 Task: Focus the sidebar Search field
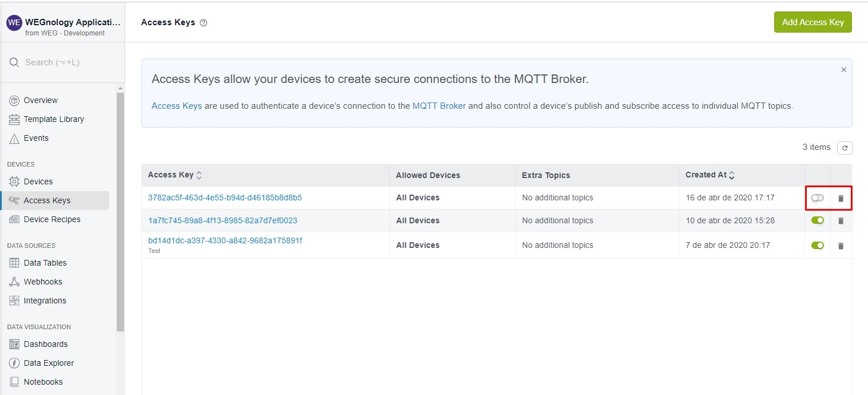62,62
